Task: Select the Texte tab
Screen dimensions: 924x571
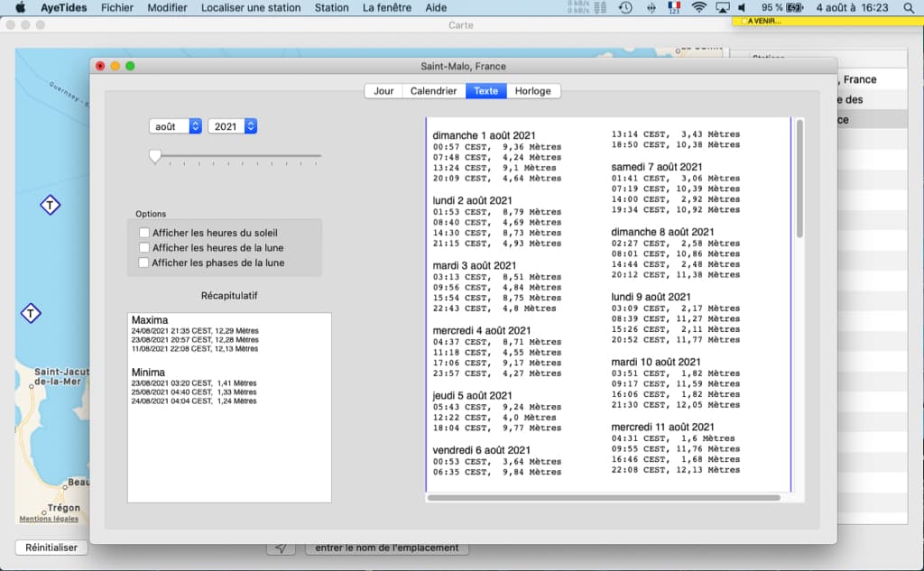Action: coord(486,91)
